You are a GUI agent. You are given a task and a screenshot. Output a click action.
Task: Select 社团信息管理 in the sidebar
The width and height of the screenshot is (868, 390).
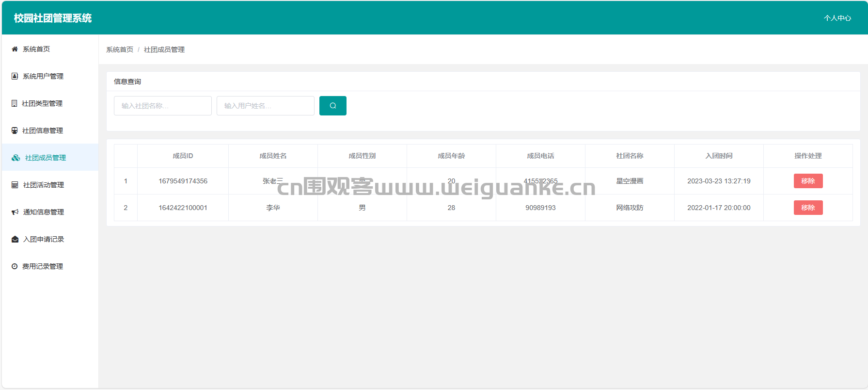tap(50, 130)
